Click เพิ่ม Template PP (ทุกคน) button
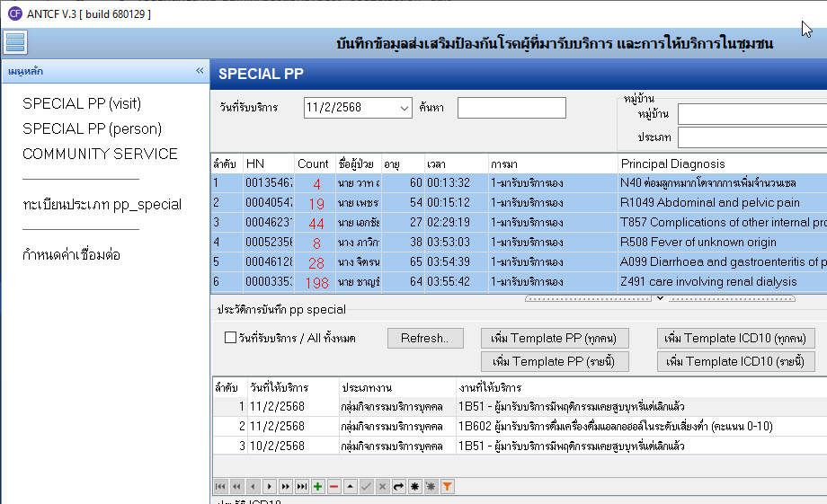Screen dimensions: 827x504 click(x=555, y=339)
